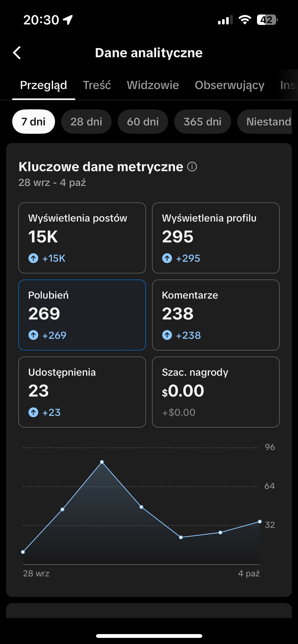
Task: Select the 7 dni time range
Action: click(34, 122)
